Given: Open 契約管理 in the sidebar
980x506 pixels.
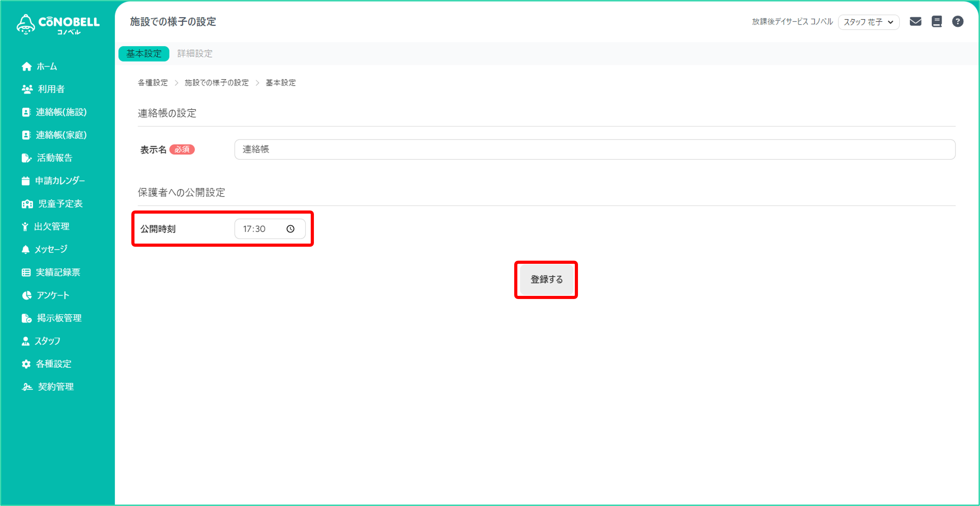Looking at the screenshot, I should [x=56, y=387].
